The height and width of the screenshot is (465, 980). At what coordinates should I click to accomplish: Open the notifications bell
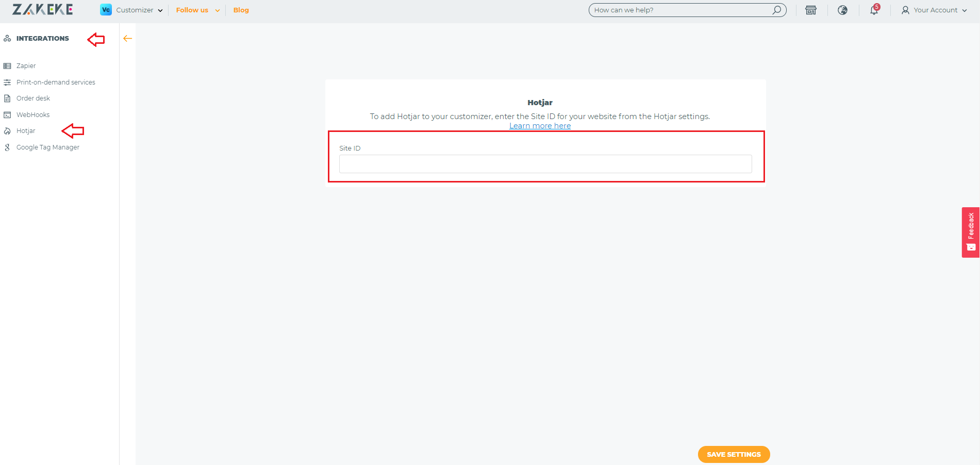click(x=874, y=10)
